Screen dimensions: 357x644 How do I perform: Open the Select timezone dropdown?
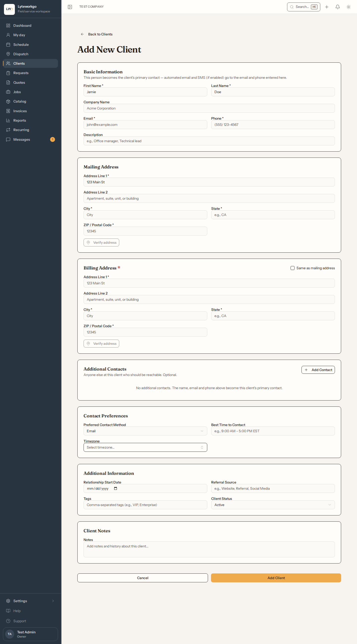tap(145, 447)
